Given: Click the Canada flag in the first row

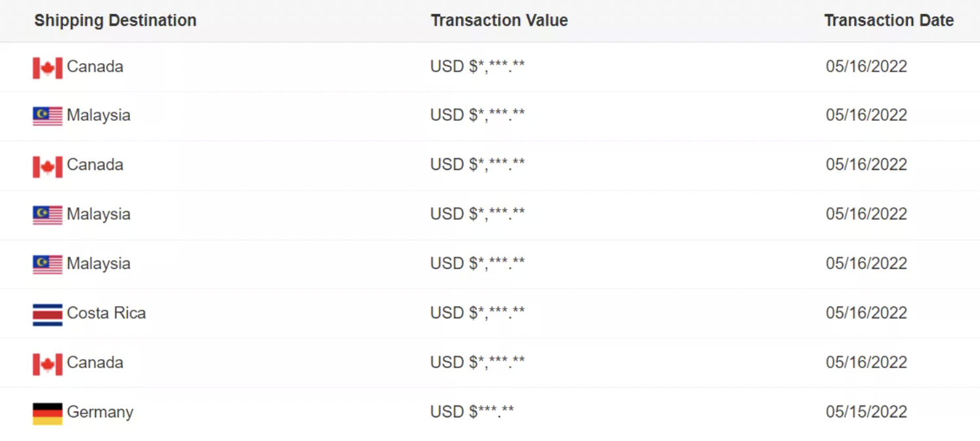Looking at the screenshot, I should point(47,68).
